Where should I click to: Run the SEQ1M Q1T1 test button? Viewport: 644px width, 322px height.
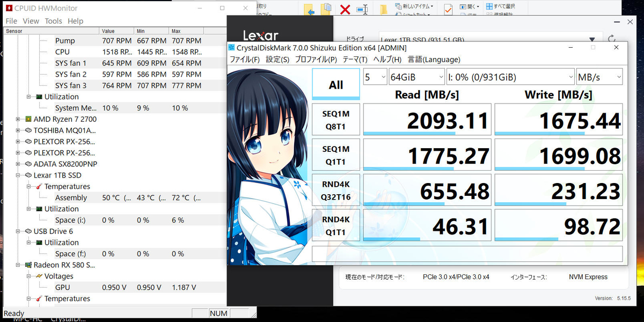point(336,155)
